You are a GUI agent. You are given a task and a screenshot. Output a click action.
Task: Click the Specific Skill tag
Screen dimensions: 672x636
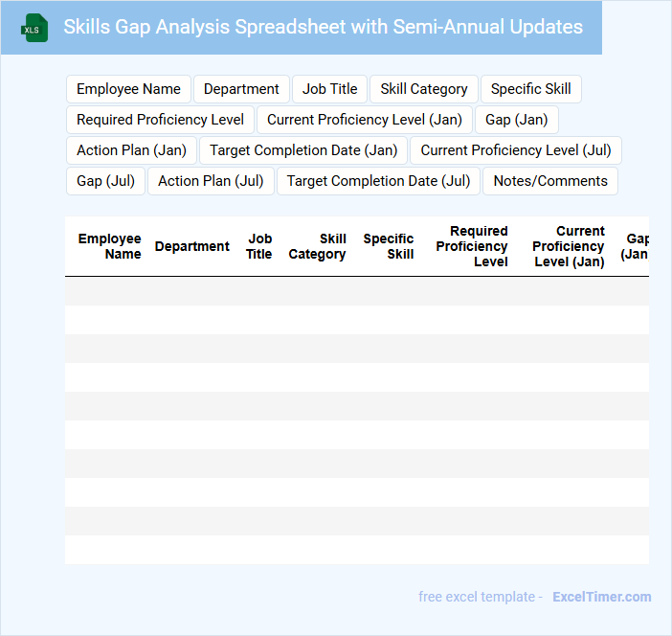tap(530, 89)
